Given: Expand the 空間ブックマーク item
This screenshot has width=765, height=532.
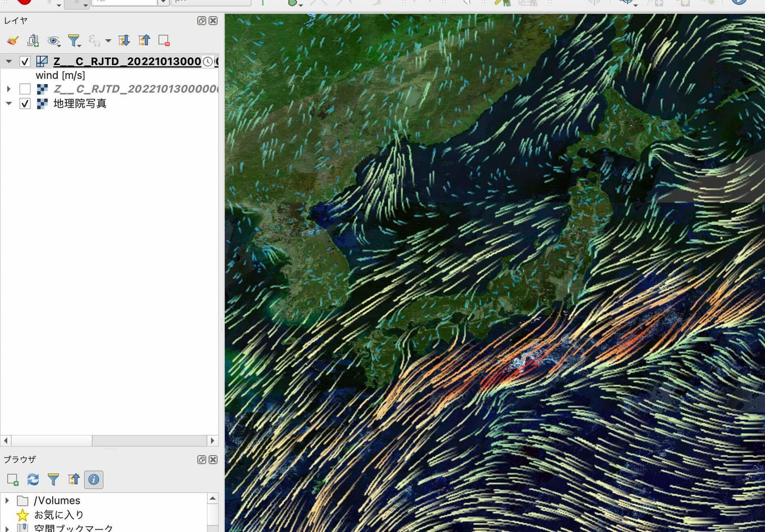Looking at the screenshot, I should [x=7, y=529].
